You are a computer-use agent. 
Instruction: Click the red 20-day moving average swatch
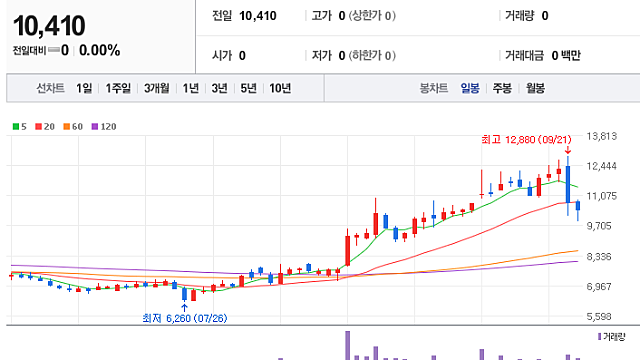[x=38, y=127]
